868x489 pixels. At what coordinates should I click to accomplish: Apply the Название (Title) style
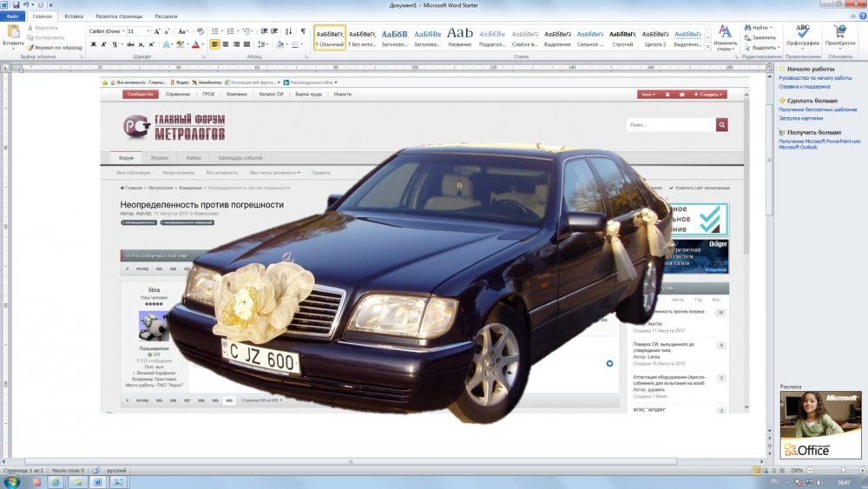pyautogui.click(x=459, y=37)
